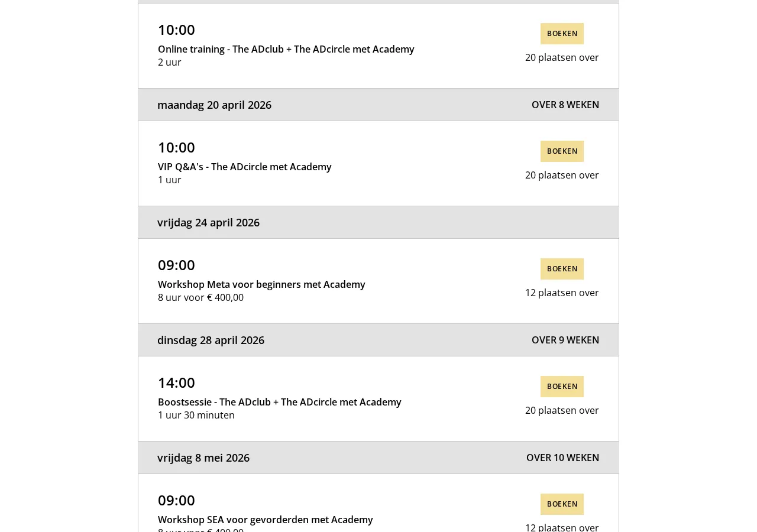This screenshot has height=532, width=757.
Task: Open Workshop SEA voor gevorderden met Academy title
Action: point(266,520)
